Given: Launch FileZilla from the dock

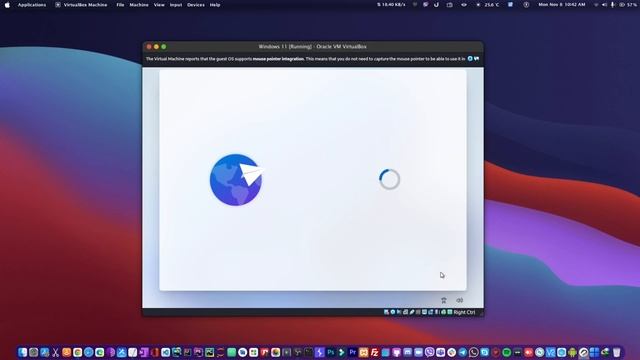Looking at the screenshot, I should tap(375, 352).
